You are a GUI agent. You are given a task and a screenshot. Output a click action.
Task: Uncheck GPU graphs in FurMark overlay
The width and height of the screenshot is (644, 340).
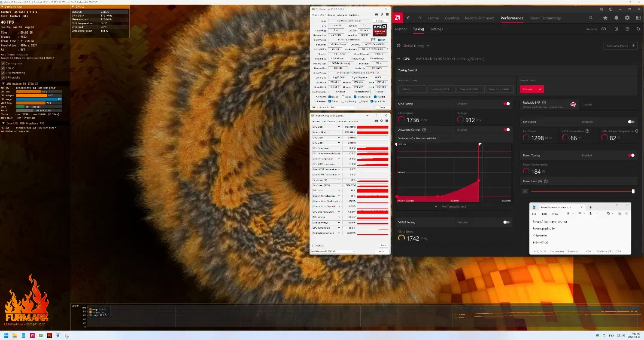3,77
